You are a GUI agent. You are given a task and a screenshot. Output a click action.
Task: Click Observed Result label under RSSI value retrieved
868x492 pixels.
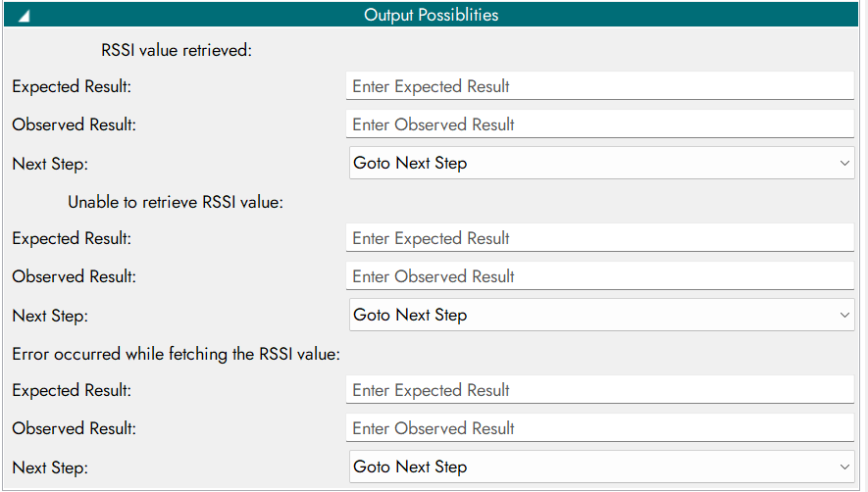(74, 124)
